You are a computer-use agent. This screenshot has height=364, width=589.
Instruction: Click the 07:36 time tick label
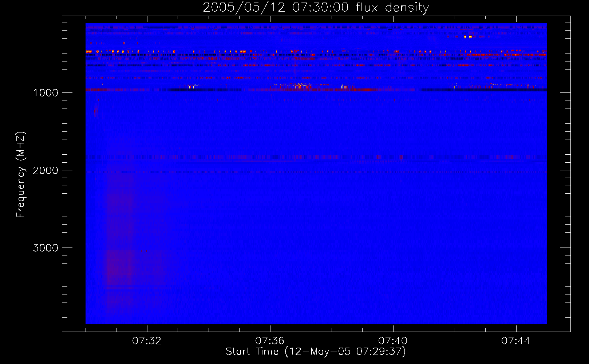[x=270, y=341]
